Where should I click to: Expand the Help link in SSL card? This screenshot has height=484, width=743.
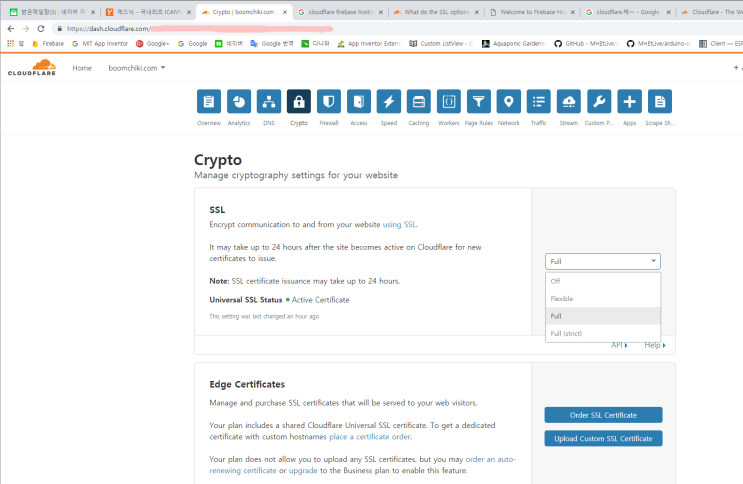pyautogui.click(x=655, y=345)
